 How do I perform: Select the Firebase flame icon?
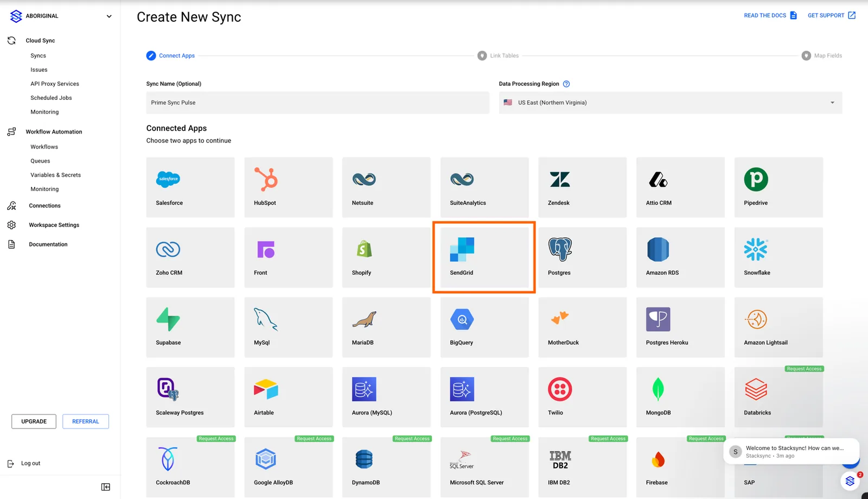click(x=658, y=459)
